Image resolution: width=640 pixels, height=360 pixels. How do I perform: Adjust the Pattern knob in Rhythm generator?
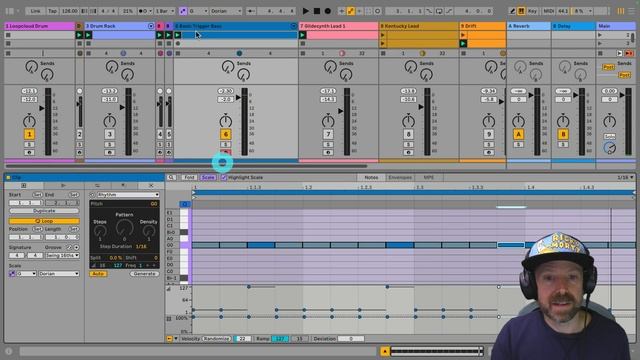click(x=124, y=228)
